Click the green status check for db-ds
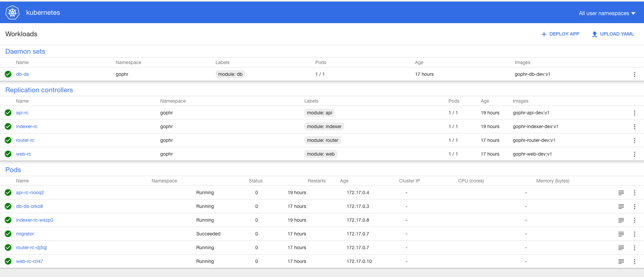This screenshot has width=644, height=277. (8, 74)
